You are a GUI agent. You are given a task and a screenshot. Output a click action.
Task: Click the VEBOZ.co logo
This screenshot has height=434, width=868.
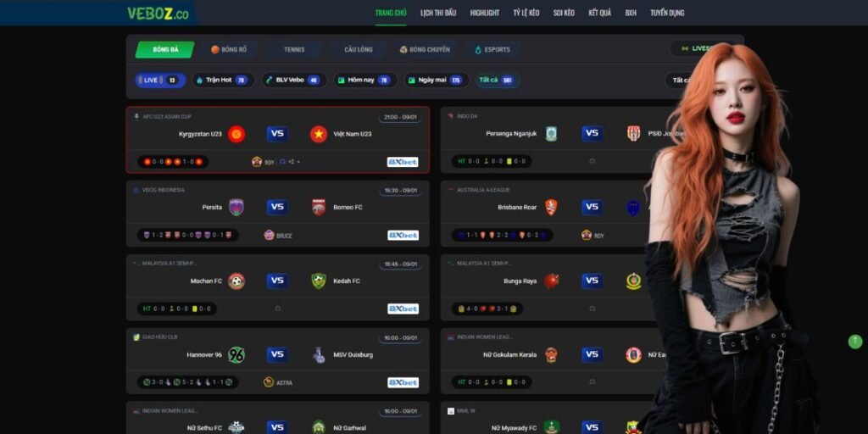(x=158, y=14)
